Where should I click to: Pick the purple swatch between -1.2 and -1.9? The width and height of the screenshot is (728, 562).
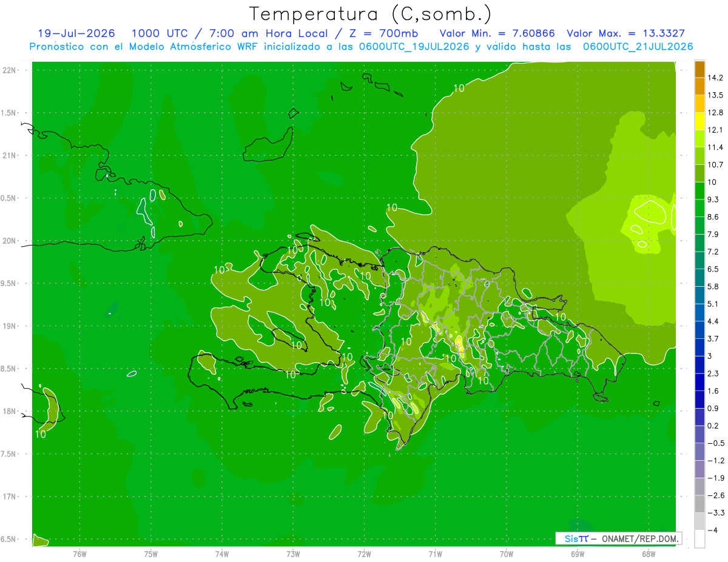[x=699, y=469]
